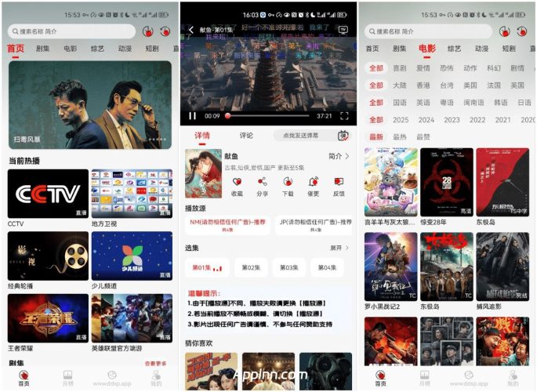The width and height of the screenshot is (537, 392).
Task: Expand episode list with 展开
Action: tap(339, 248)
